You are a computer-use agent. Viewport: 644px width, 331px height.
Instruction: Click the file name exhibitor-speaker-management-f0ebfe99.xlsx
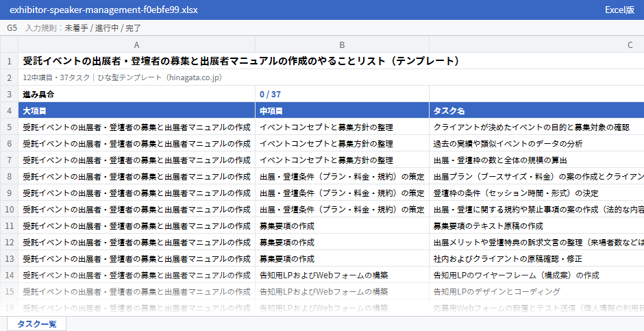[x=103, y=10]
